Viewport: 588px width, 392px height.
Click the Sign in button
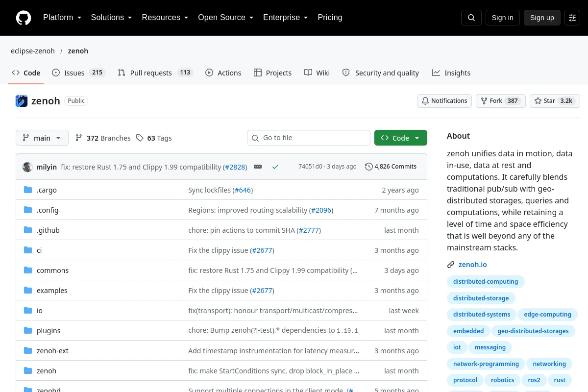point(502,18)
